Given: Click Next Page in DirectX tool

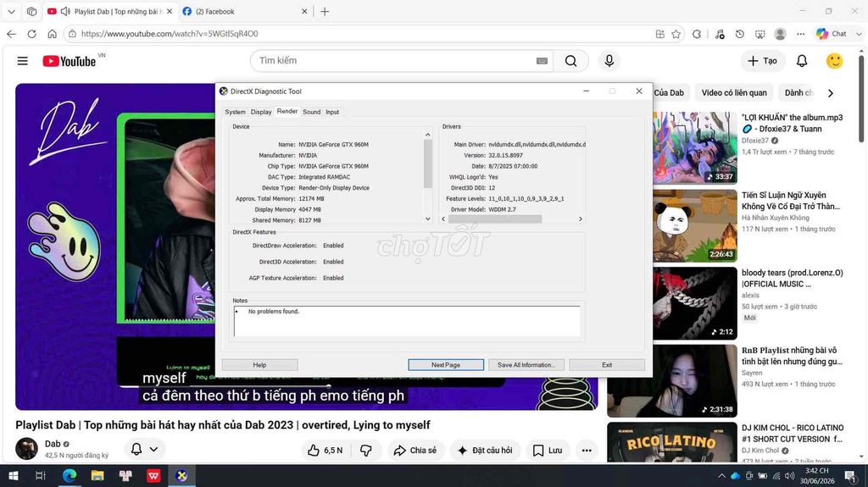Looking at the screenshot, I should click(446, 365).
